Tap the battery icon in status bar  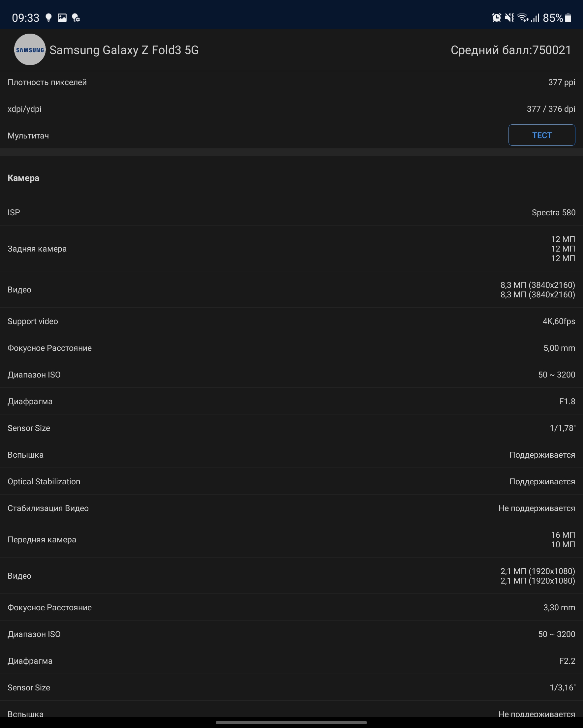point(568,17)
